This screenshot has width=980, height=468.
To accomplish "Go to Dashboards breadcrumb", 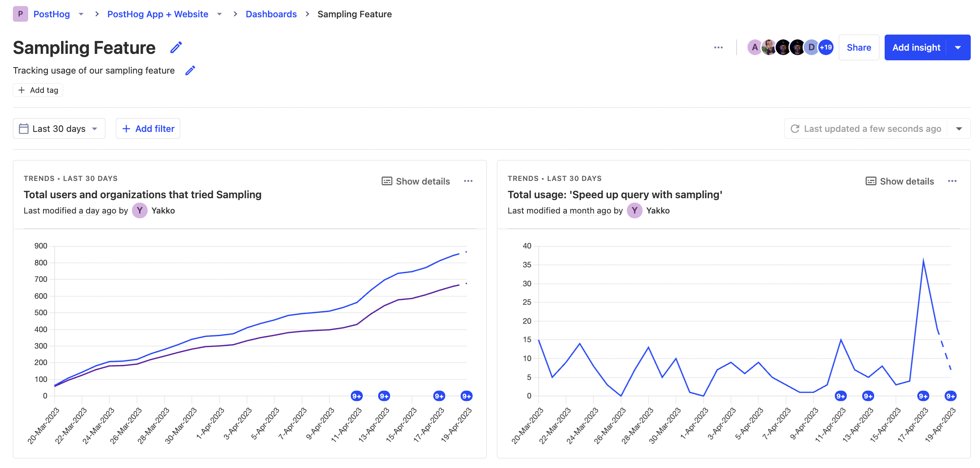I will click(x=271, y=14).
